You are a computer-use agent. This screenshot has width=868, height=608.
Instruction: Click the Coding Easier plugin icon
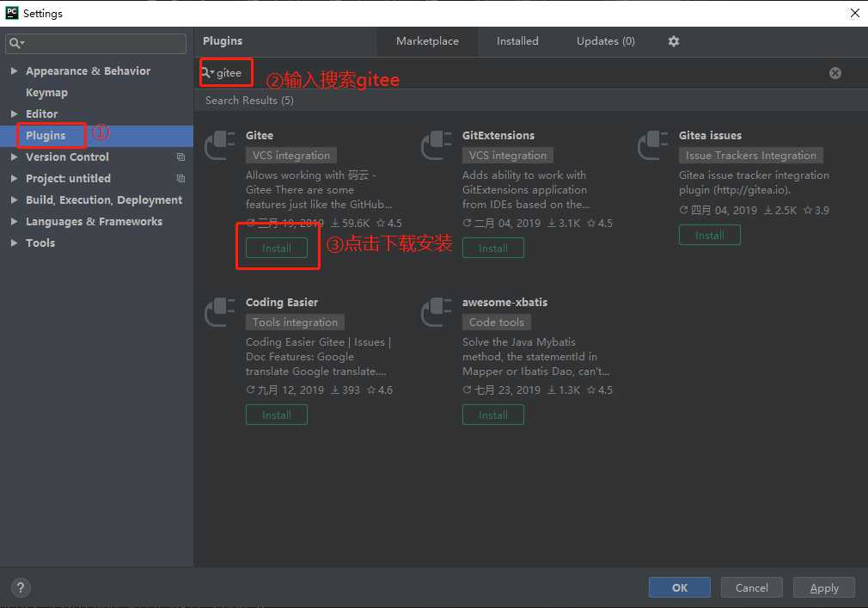[x=220, y=312]
